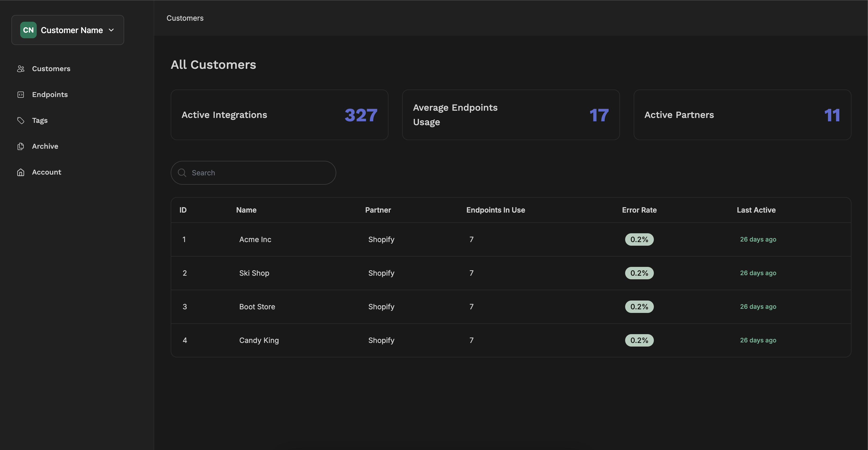Image resolution: width=868 pixels, height=450 pixels.
Task: Click the Tags label icon in sidebar
Action: (x=20, y=121)
